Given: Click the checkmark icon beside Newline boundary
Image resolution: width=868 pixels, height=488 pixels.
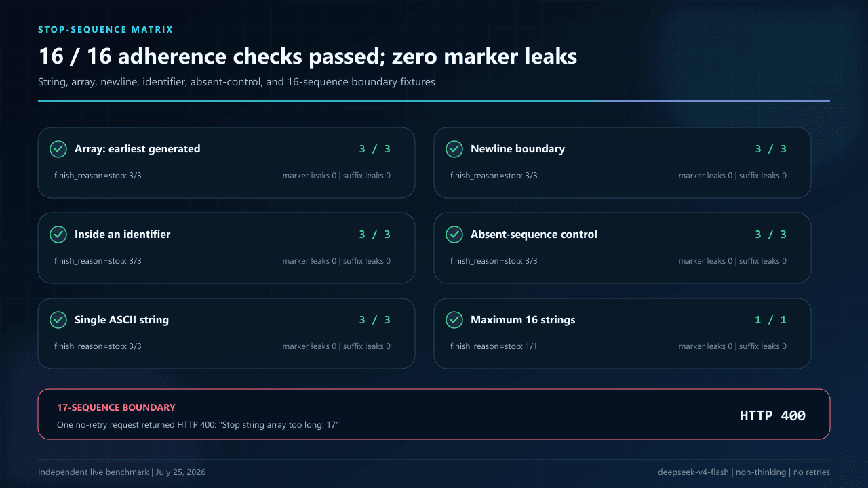Looking at the screenshot, I should click(454, 149).
